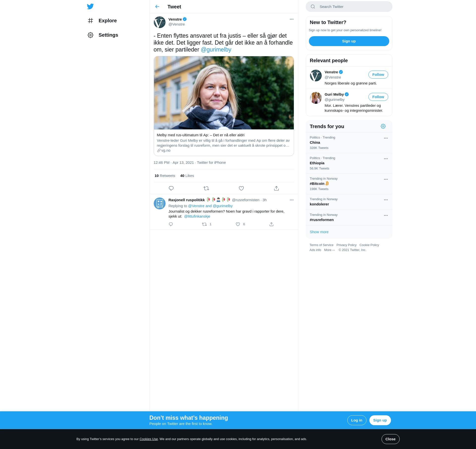This screenshot has width=476, height=449.
Task: Retweet the Rasjonell ruspolitikk reply
Action: coord(204,224)
